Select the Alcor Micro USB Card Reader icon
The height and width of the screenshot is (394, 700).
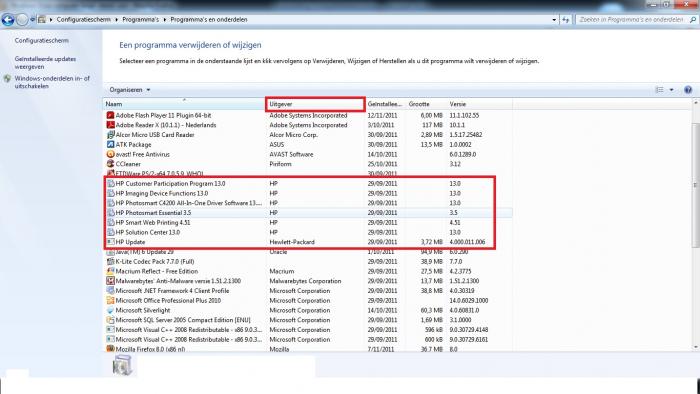point(110,135)
